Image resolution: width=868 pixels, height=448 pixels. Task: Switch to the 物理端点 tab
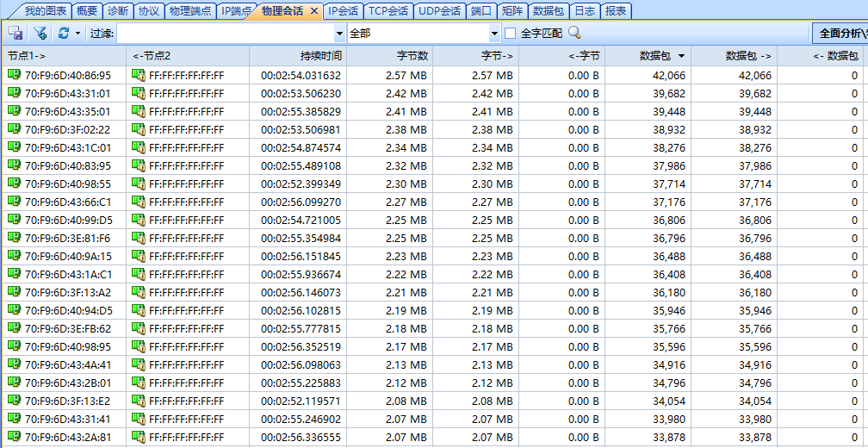190,10
